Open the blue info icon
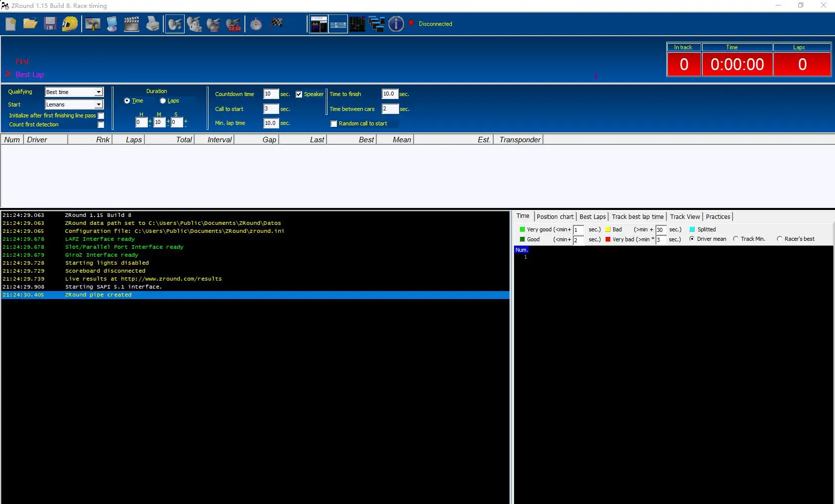Image resolution: width=835 pixels, height=504 pixels. point(396,24)
